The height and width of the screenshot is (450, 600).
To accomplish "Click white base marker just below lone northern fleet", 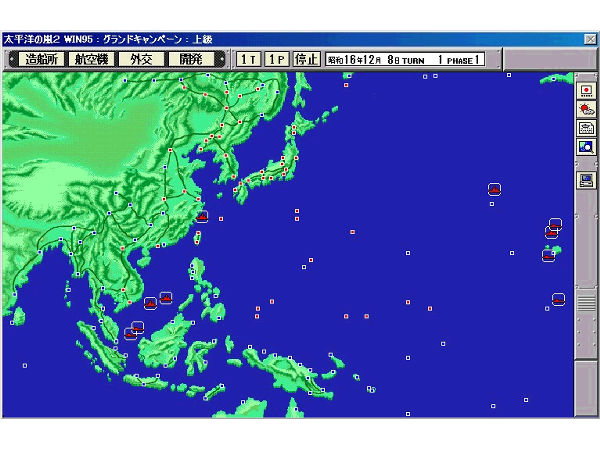I will click(x=492, y=204).
